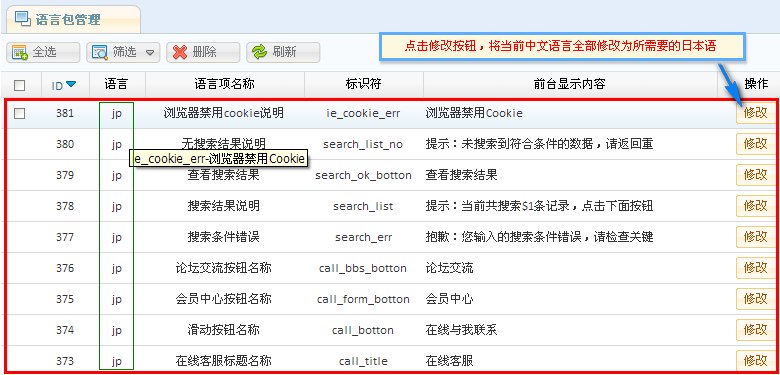780x375 pixels.
Task: Click 修改 for row call_title
Action: [x=756, y=361]
